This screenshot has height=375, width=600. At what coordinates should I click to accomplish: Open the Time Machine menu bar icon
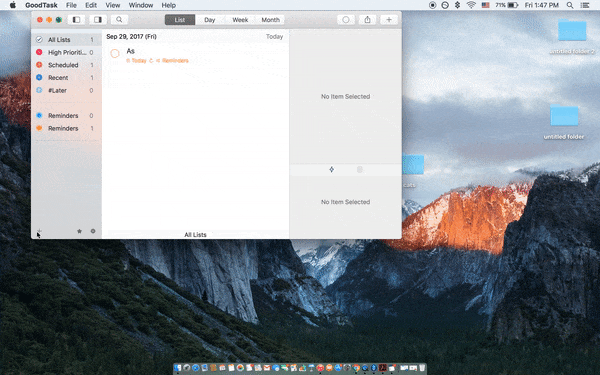point(445,5)
